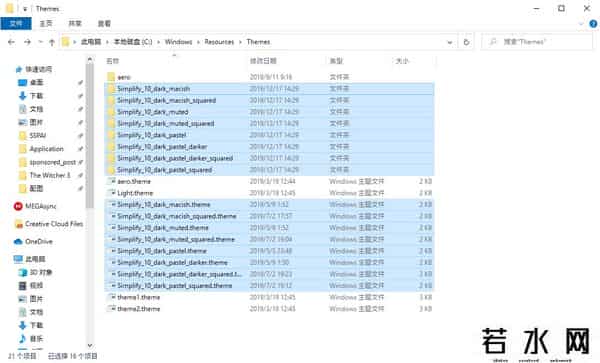This screenshot has width=600, height=363.
Task: Switch to the 主页 ribbon tab
Action: click(46, 24)
